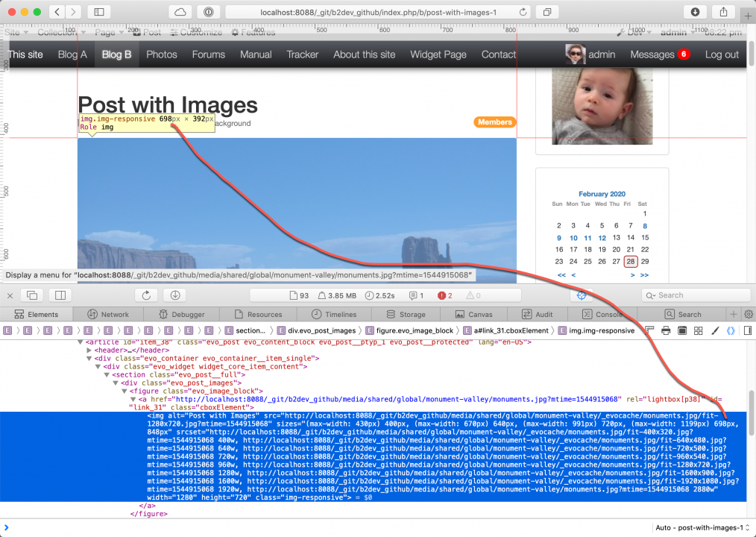
Task: Switch to the Network tab
Action: click(108, 314)
